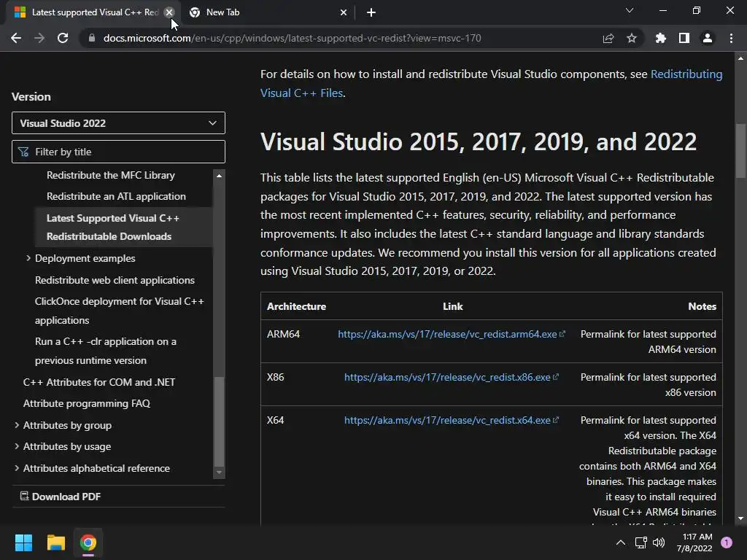This screenshot has height=560, width=747.
Task: Open the tab search chevron in title bar
Action: 630,10
